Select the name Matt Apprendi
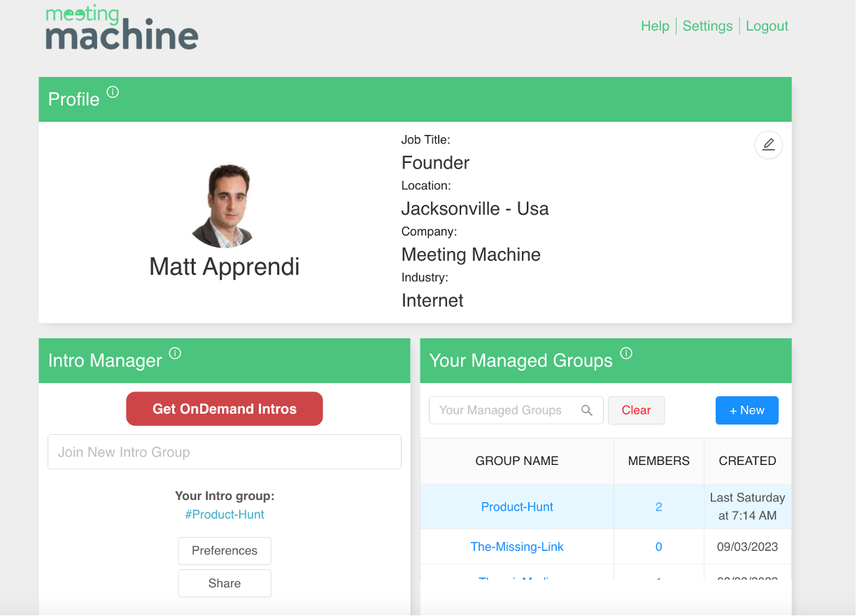Screen dimensions: 857x616 (225, 266)
